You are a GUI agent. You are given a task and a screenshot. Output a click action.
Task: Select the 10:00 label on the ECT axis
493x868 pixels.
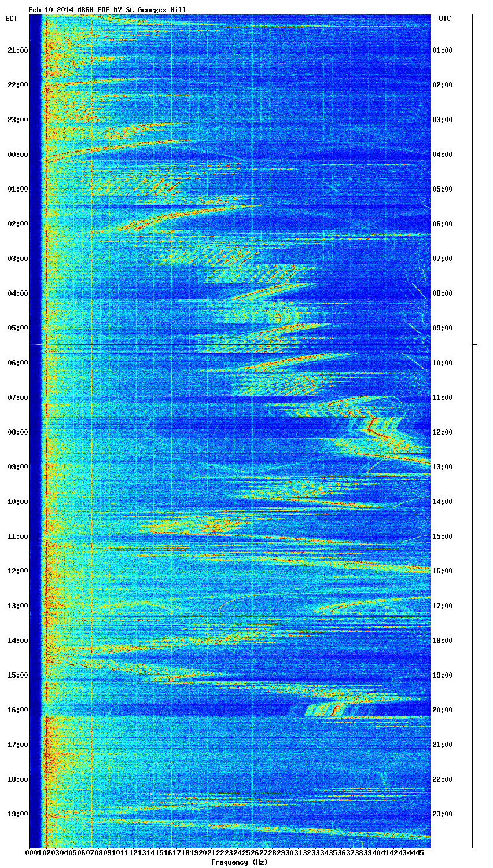click(18, 502)
